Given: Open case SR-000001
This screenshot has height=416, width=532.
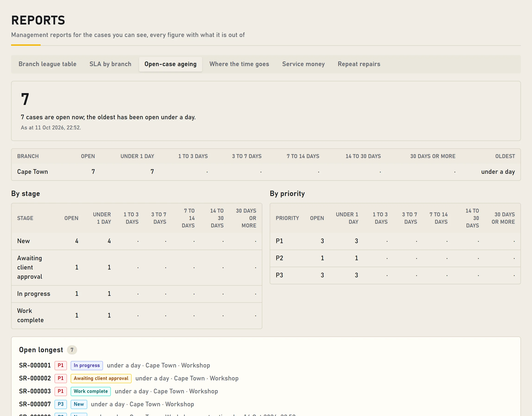Looking at the screenshot, I should click(35, 365).
